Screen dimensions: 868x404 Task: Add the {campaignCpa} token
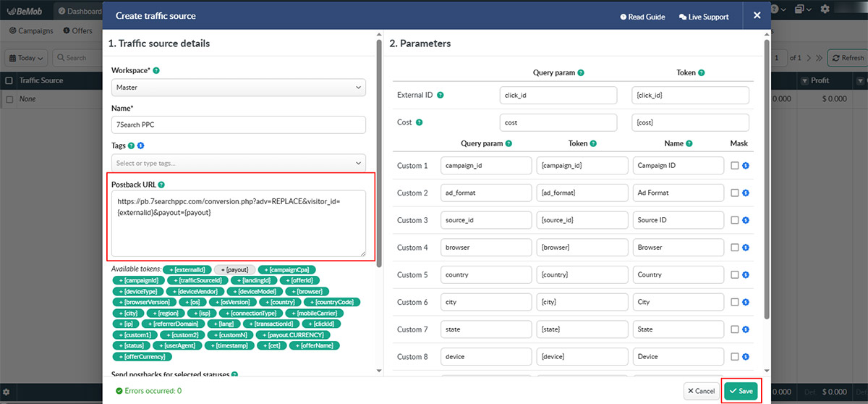point(287,269)
